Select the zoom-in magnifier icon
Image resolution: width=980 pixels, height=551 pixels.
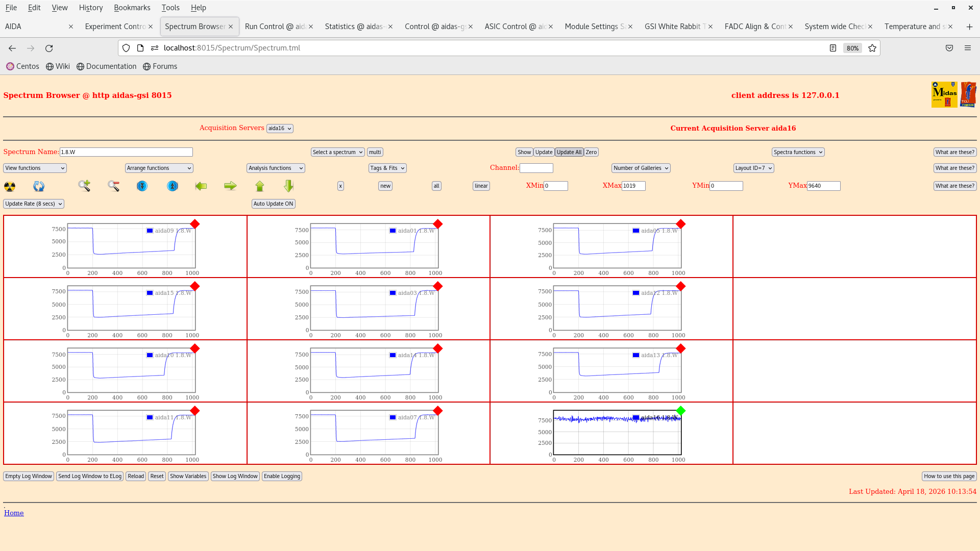click(x=84, y=186)
